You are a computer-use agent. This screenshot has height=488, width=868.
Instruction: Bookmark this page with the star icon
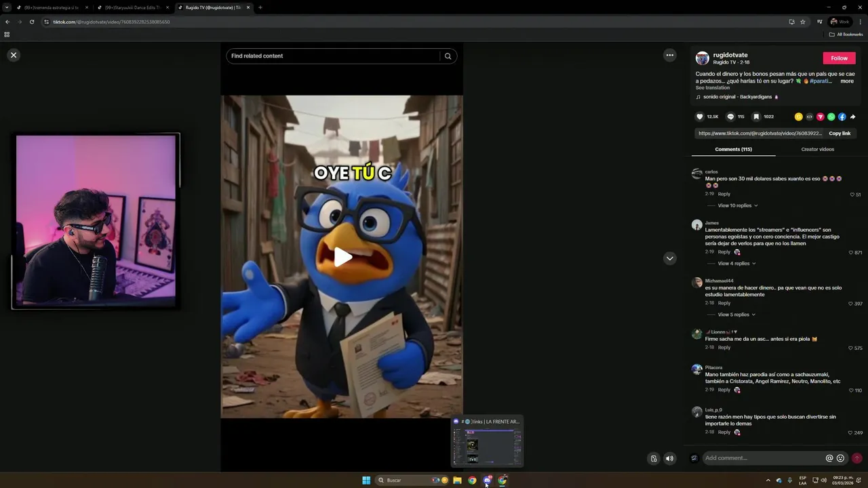(803, 22)
